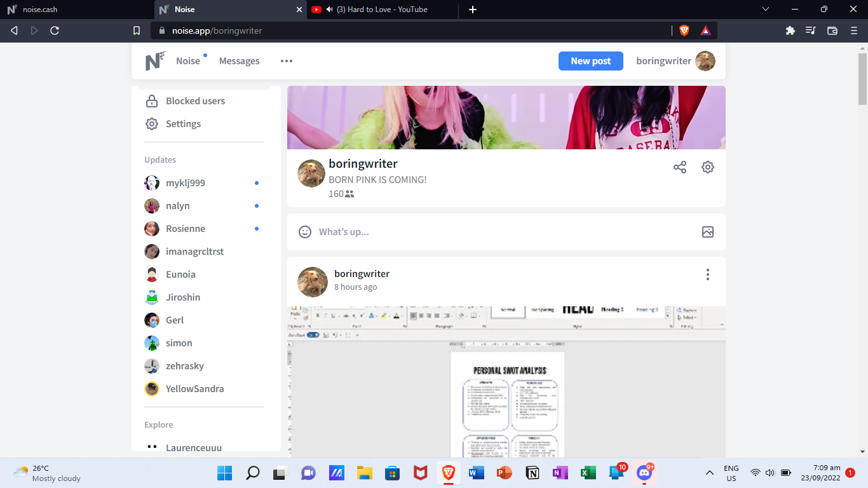Open Notion from the taskbar
The width and height of the screenshot is (868, 488).
(x=532, y=473)
